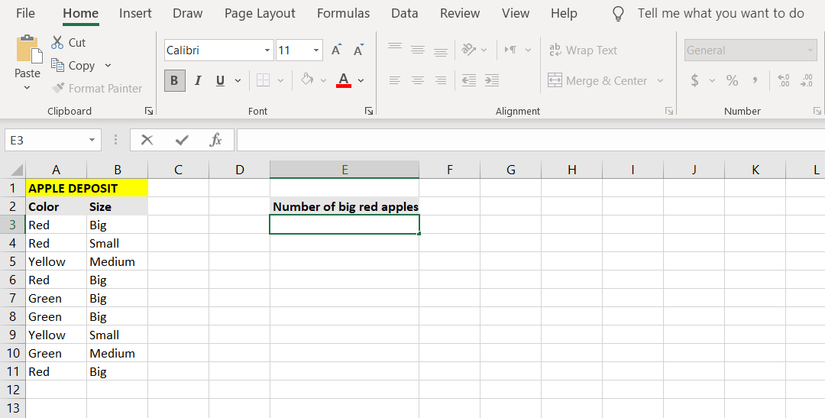Image resolution: width=825 pixels, height=418 pixels.
Task: Switch to the Review tab
Action: 460,13
